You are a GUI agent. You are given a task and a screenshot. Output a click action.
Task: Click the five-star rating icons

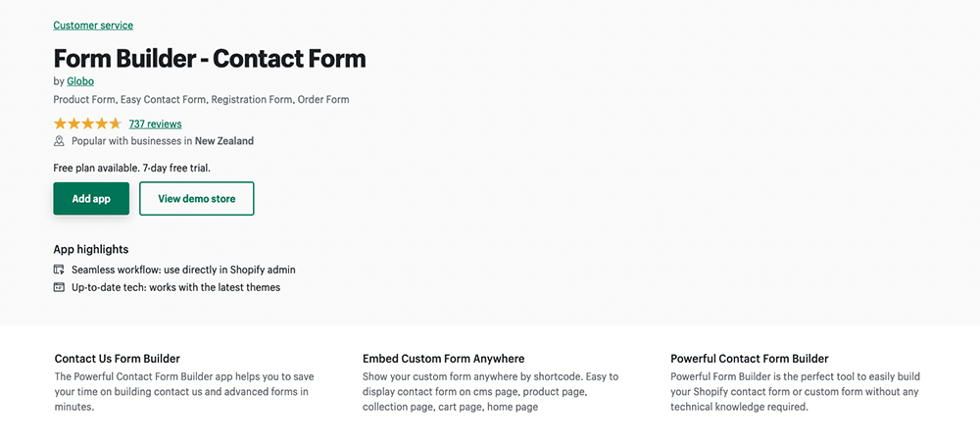[87, 124]
